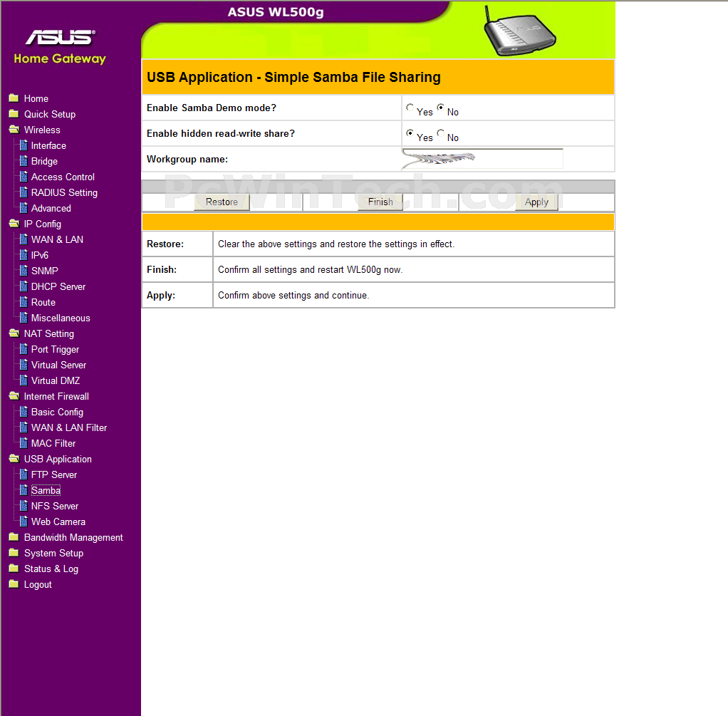Open the Web Camera page

pos(58,522)
